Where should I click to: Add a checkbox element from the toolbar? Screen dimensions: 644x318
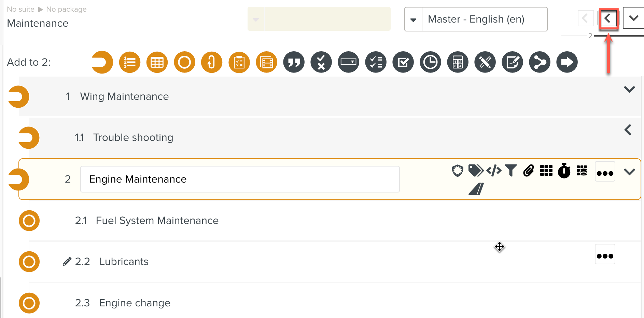[x=403, y=62]
